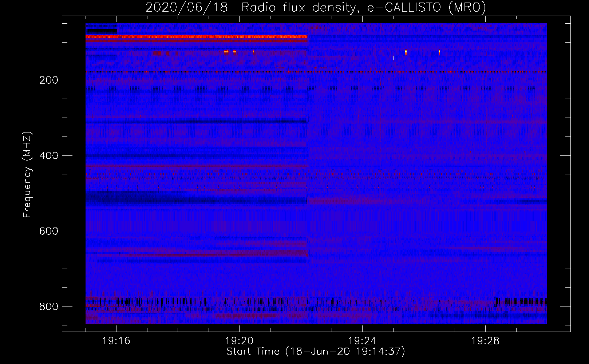Image resolution: width=589 pixels, height=364 pixels.
Task: Click the plot title '2020/06/18 Radio flux density, e-CALLISTO (MRO)'
Action: tap(316, 7)
